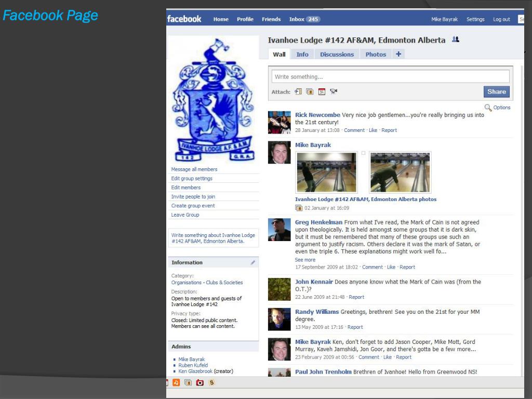Screen dimensions: 532x399
Task: Open Inbox with 245 messages
Action: (304, 19)
